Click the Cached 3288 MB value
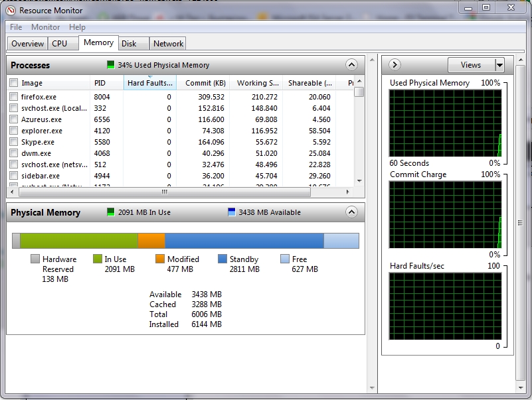 pyautogui.click(x=207, y=304)
